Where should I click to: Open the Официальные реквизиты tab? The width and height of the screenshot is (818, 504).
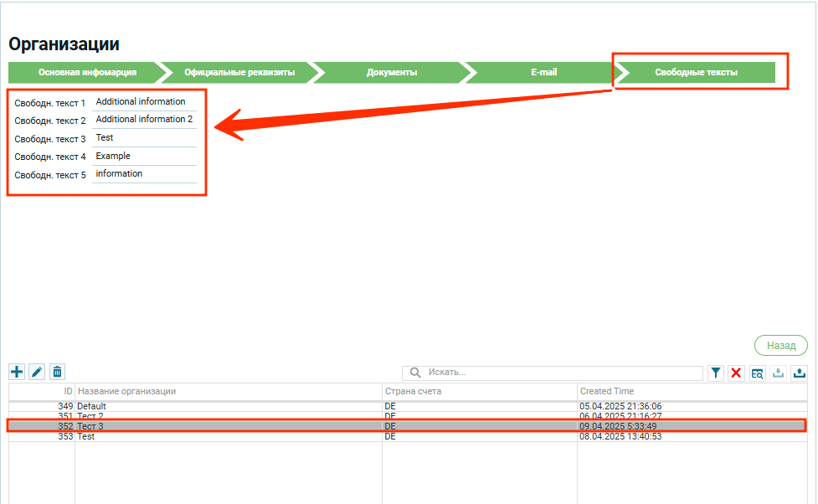239,73
